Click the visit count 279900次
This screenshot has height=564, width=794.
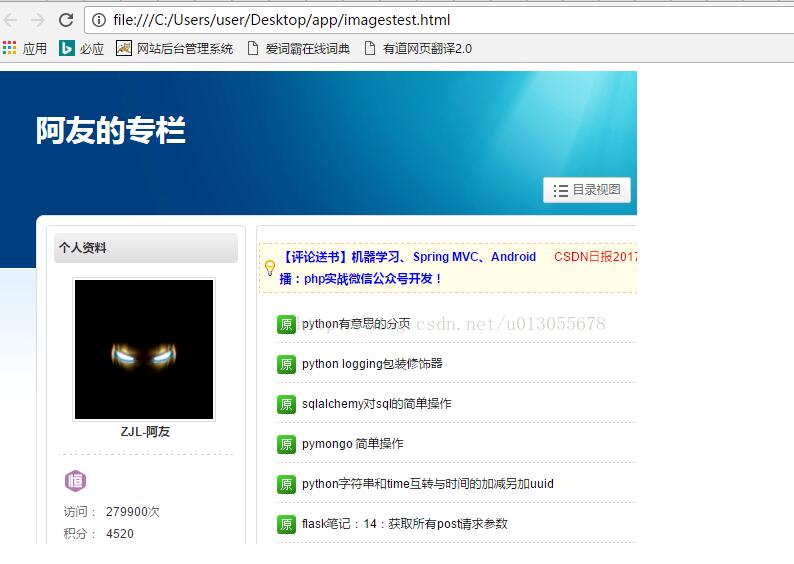tap(133, 512)
